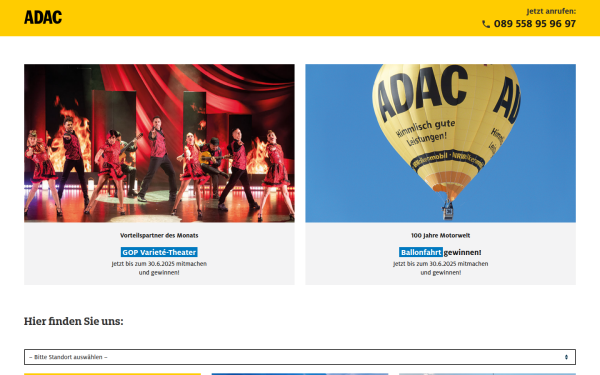Click the '100 Jahre Motorwelt' text
600x375 pixels.
tap(440, 235)
